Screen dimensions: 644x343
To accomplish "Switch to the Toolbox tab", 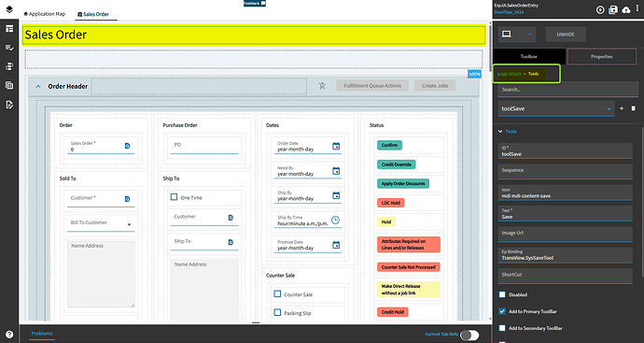I will [x=529, y=56].
